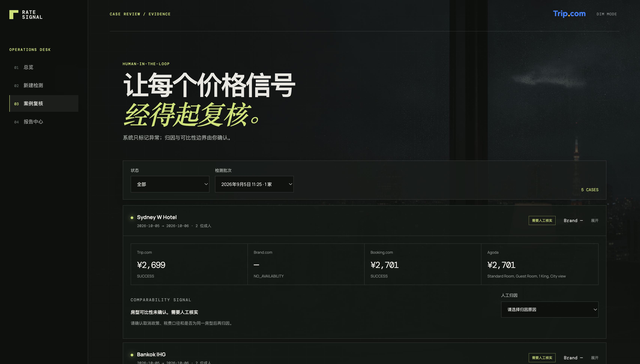Click the green status dot beside Bankok IHG
This screenshot has height=364, width=640.
click(x=132, y=355)
